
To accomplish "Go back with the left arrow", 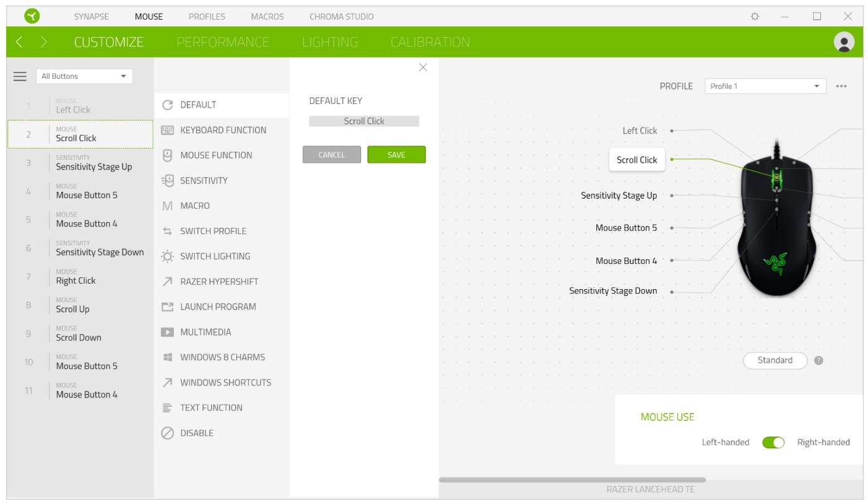I will click(x=19, y=43).
